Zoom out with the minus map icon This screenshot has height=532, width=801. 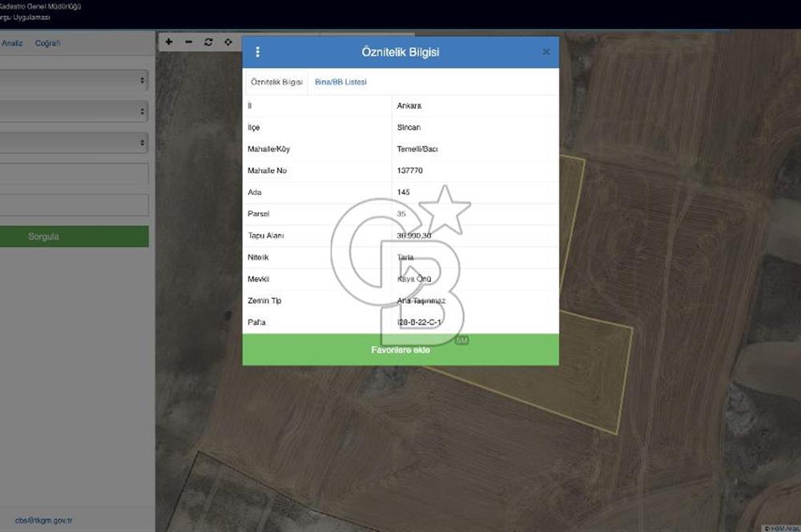coord(189,42)
